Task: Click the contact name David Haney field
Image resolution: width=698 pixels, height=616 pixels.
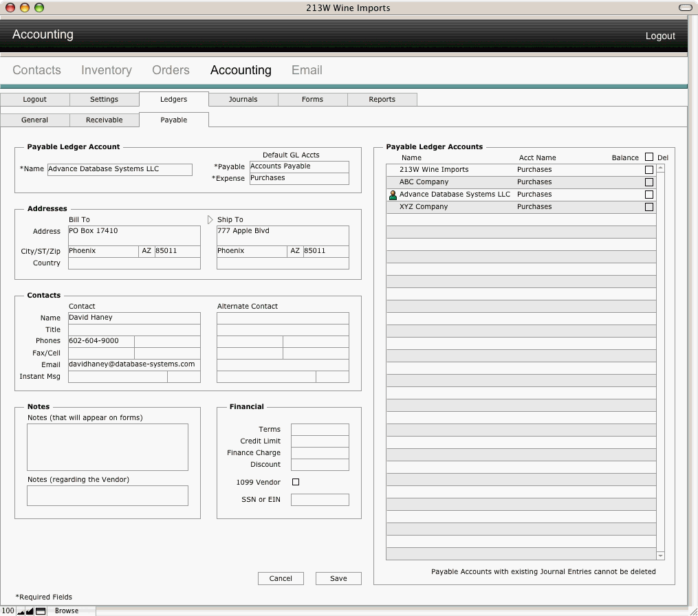Action: tap(134, 318)
